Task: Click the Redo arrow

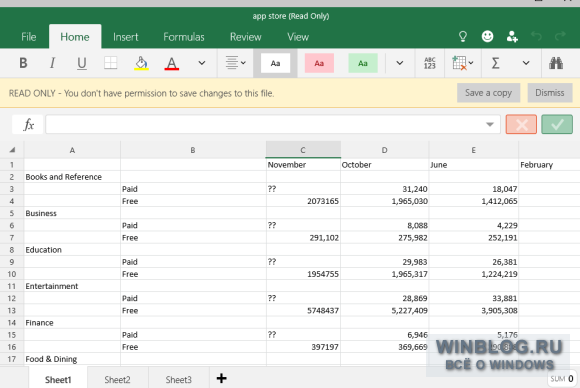Action: [x=560, y=36]
